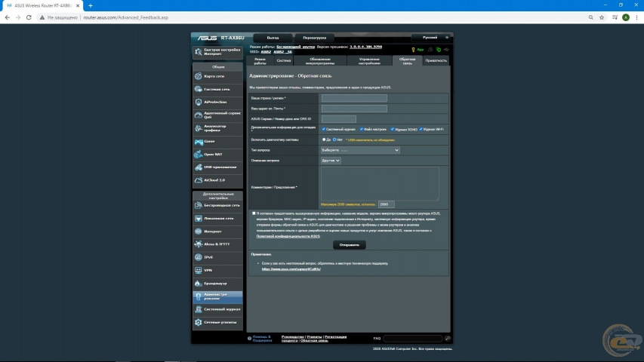644x362 pixels.
Task: Open Системный журнал sidebar icon
Action: (199, 309)
